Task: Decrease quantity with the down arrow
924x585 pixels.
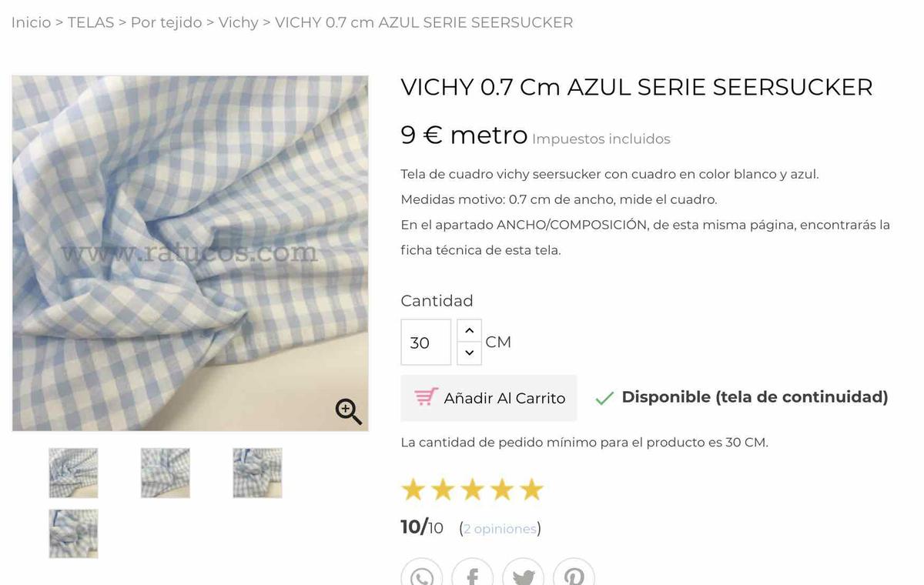Action: pos(469,353)
